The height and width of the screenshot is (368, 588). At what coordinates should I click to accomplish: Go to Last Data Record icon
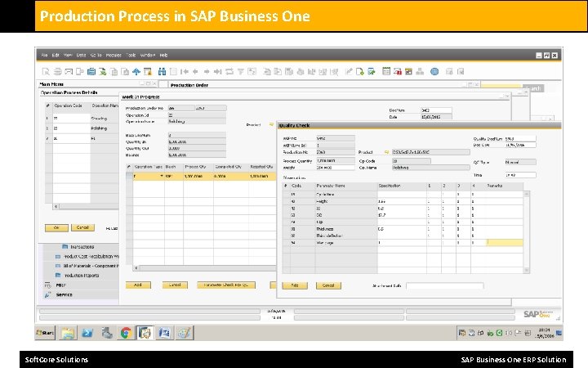[218, 71]
